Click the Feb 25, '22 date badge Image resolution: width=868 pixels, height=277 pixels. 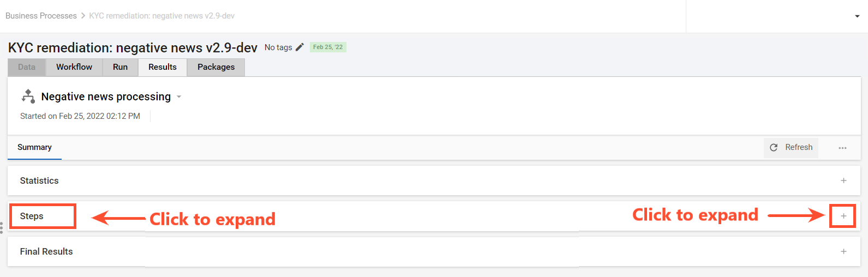click(x=328, y=47)
